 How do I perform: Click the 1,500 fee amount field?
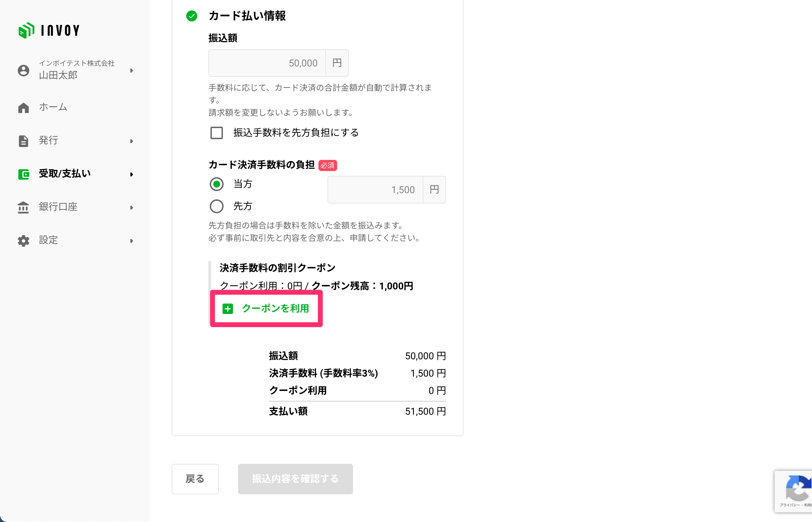(375, 190)
